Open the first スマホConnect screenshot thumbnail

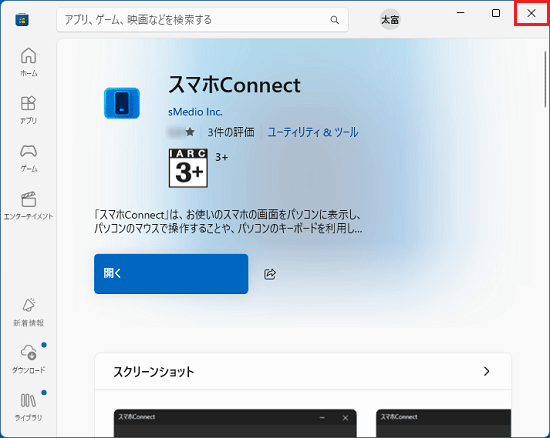235,423
